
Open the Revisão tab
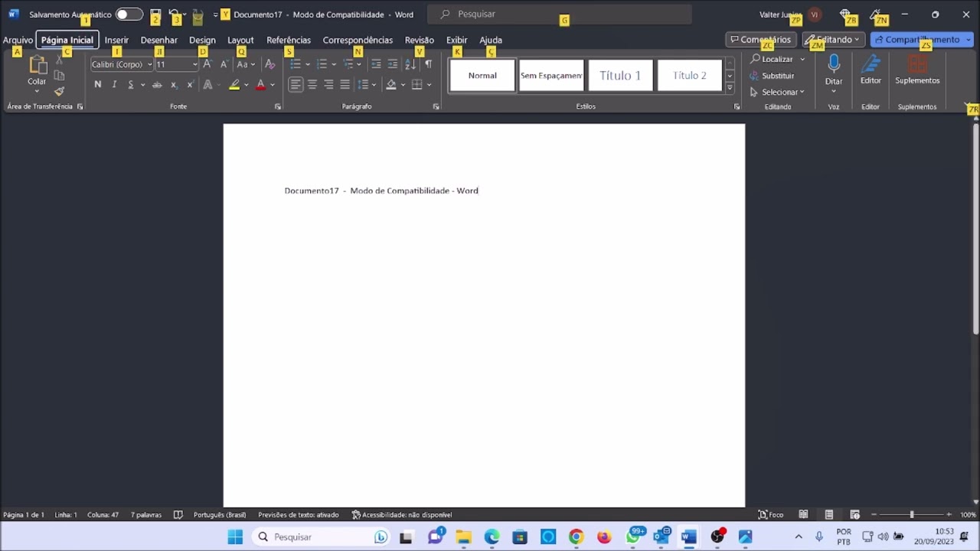click(419, 40)
